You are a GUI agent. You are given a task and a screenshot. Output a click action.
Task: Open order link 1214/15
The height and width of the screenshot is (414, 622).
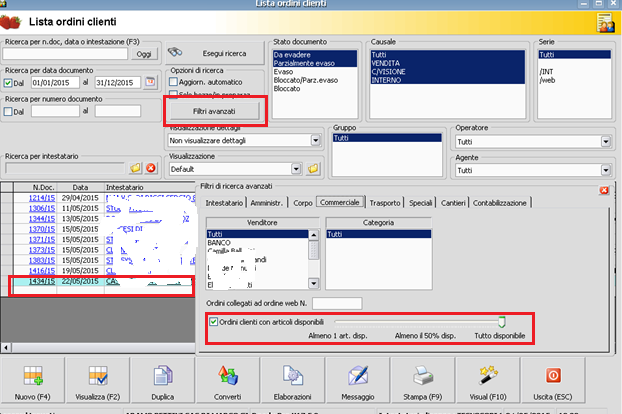(42, 198)
